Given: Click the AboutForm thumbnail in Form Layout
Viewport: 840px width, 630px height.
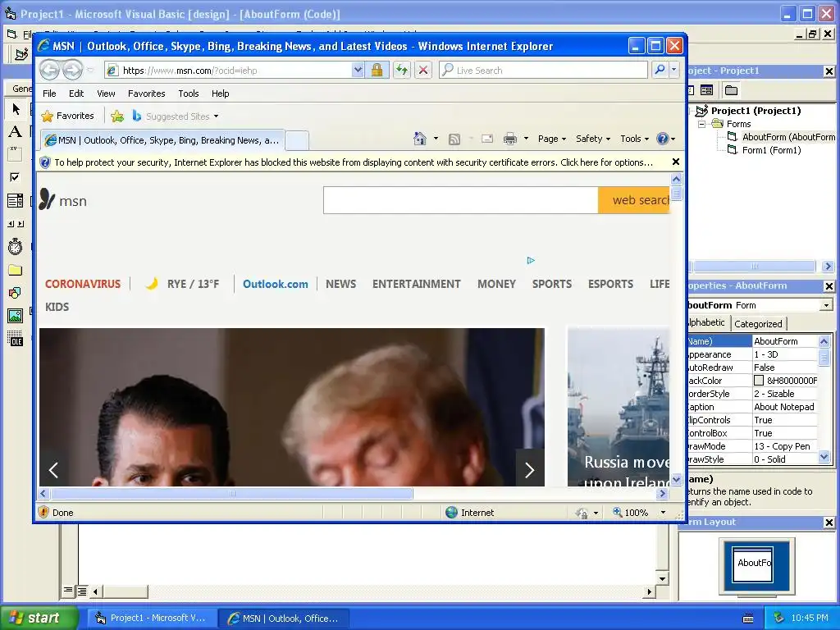Looking at the screenshot, I should (753, 564).
